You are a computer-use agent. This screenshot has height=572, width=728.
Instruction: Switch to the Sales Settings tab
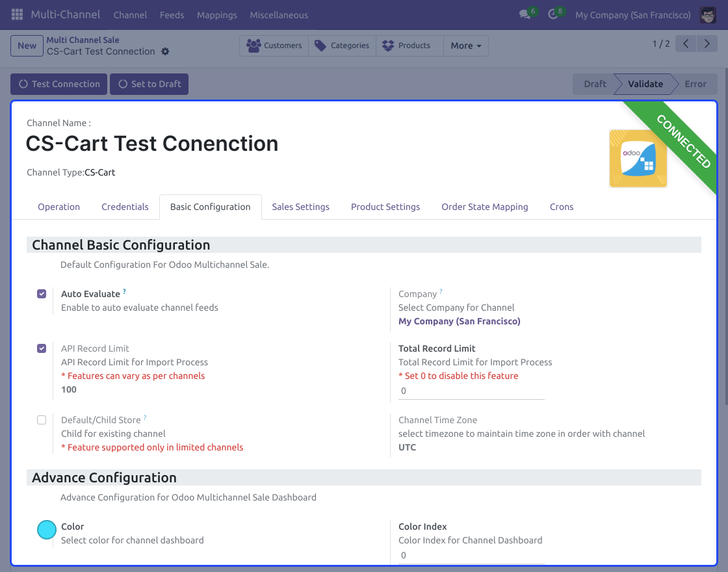[300, 207]
